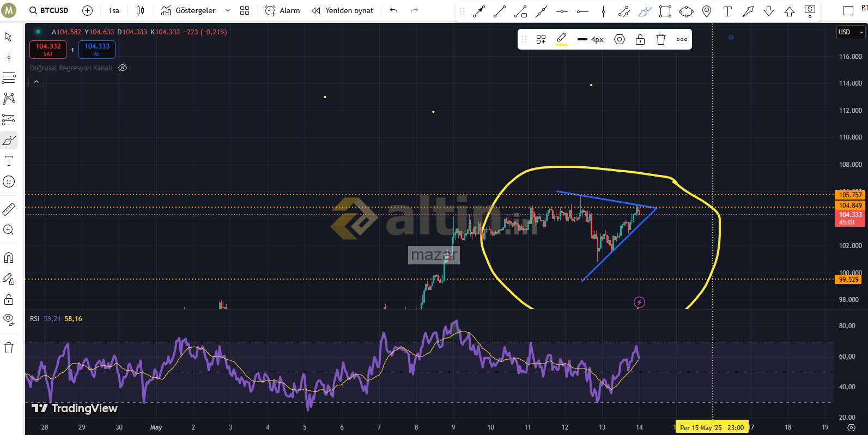Select the arrow-up marker tool

(x=790, y=11)
